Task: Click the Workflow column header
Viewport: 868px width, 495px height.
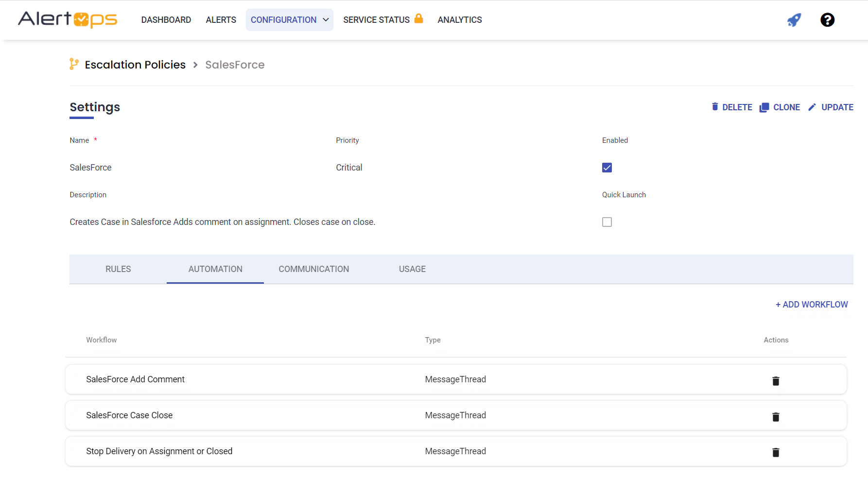Action: click(102, 340)
